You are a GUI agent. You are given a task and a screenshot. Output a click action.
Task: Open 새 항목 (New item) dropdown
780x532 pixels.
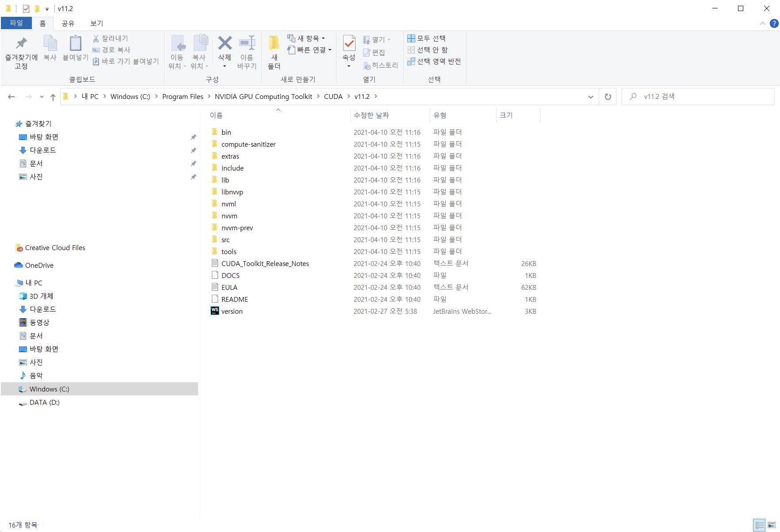(x=306, y=38)
